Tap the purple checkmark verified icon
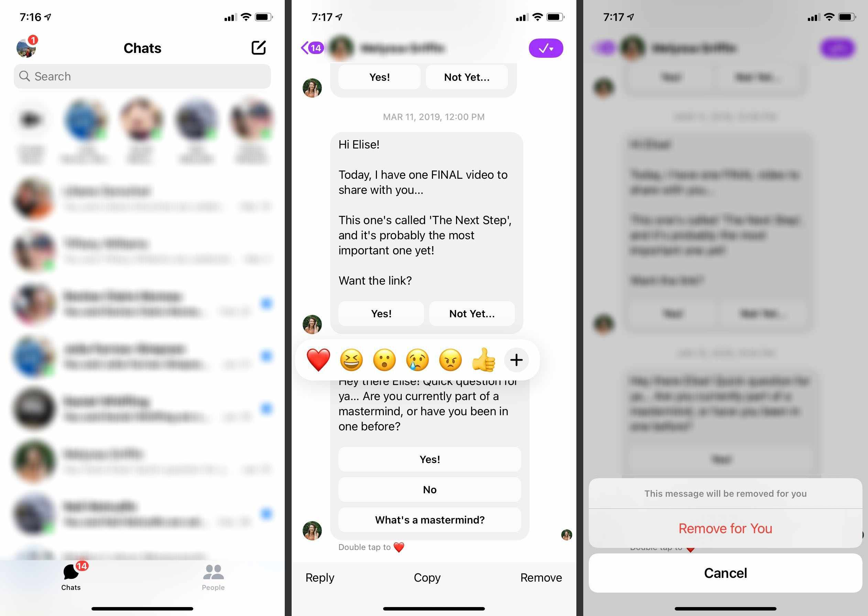The width and height of the screenshot is (868, 616). 547,47
